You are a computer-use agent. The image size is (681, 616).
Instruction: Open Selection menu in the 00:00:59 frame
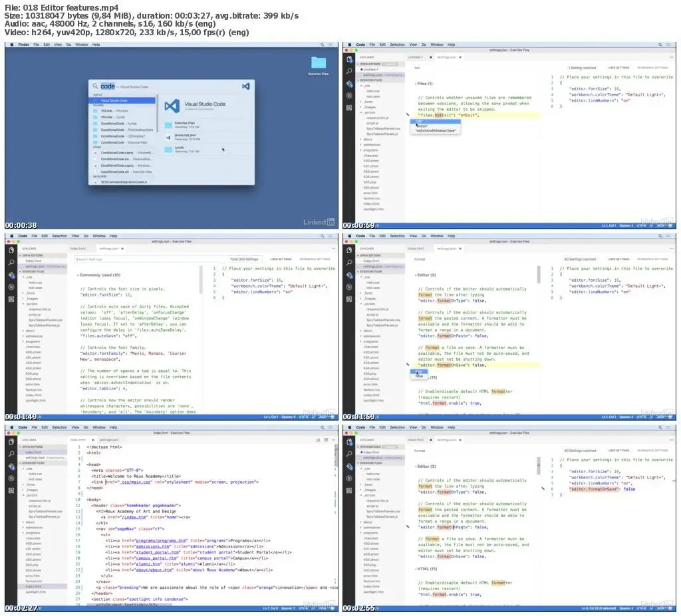tap(397, 45)
